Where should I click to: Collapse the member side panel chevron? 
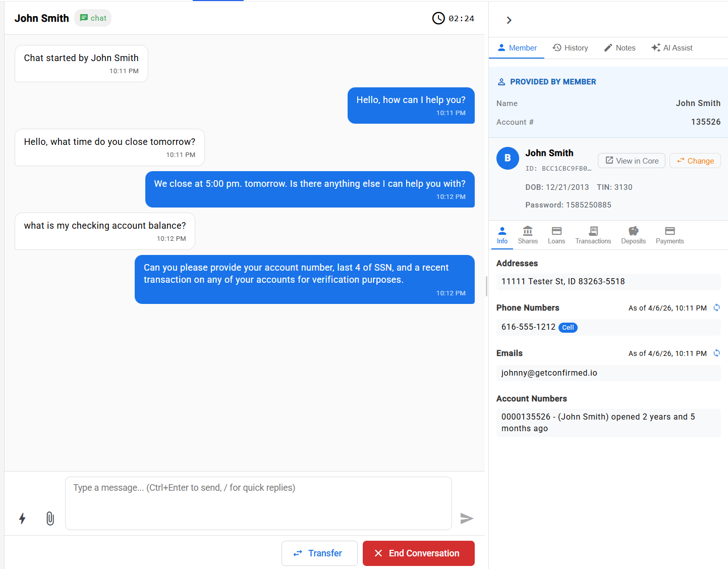(x=509, y=20)
